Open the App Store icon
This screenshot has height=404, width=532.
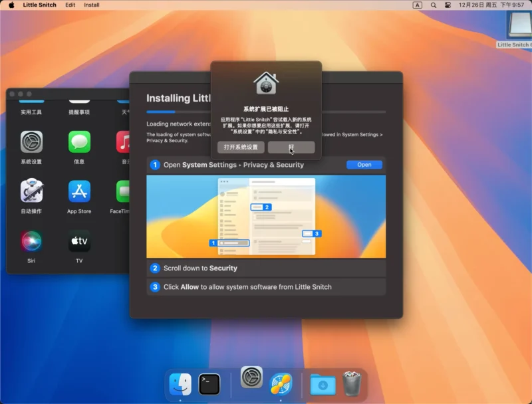click(x=79, y=191)
